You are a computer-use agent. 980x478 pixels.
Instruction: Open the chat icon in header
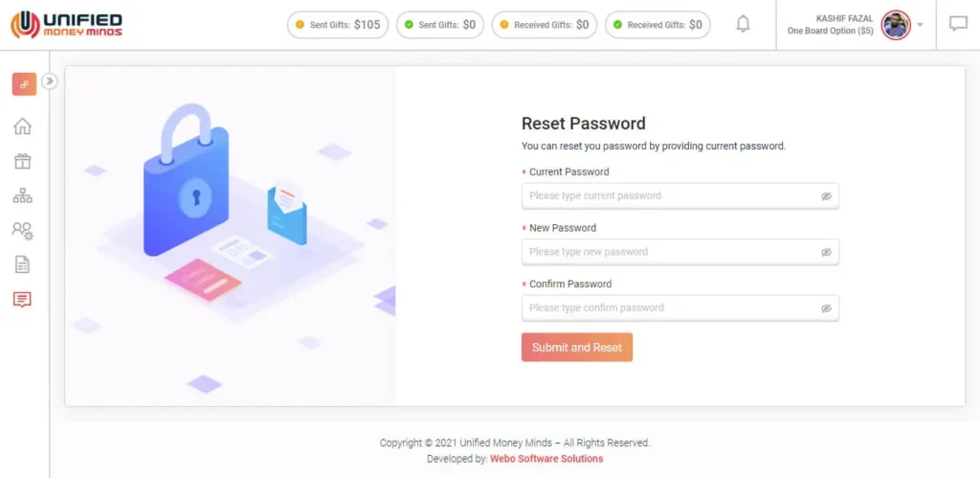click(x=958, y=25)
